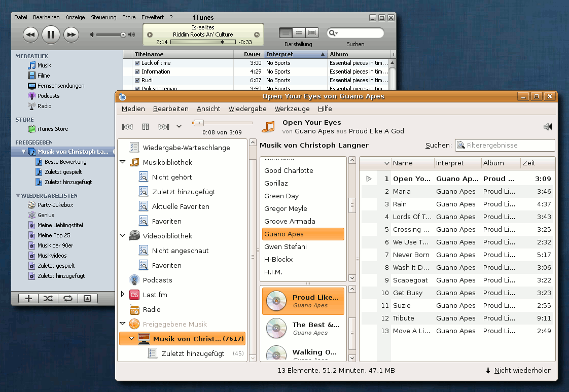The height and width of the screenshot is (392, 569).
Task: Open next-track options dropdown arrow
Action: click(179, 127)
